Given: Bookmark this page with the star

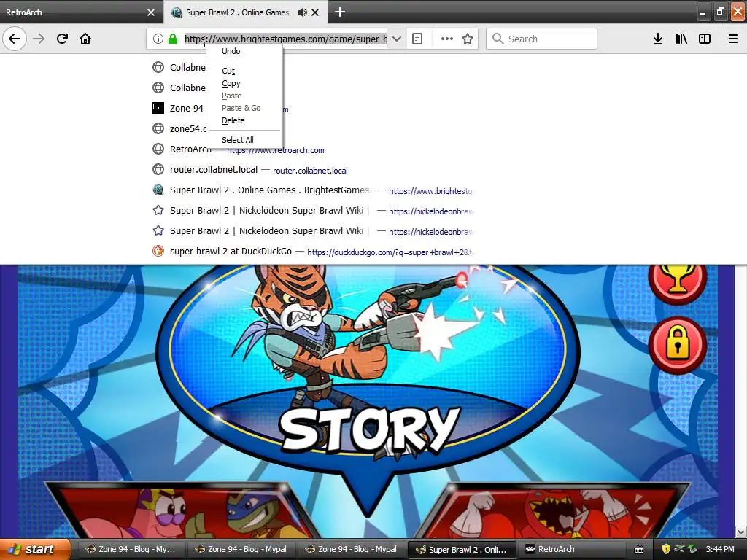Looking at the screenshot, I should 468,39.
